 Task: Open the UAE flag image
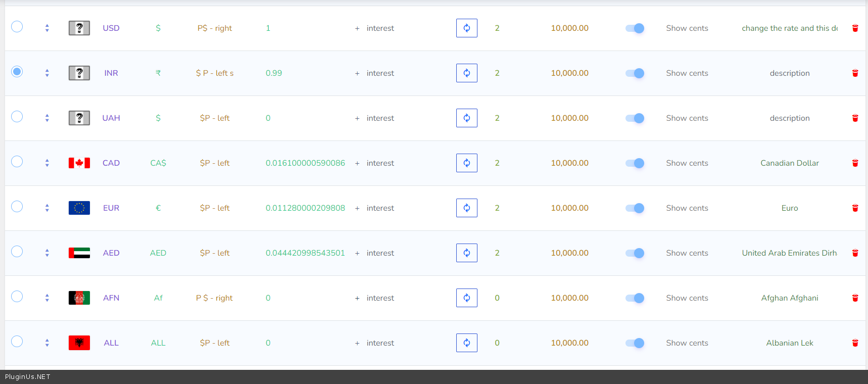click(x=79, y=253)
